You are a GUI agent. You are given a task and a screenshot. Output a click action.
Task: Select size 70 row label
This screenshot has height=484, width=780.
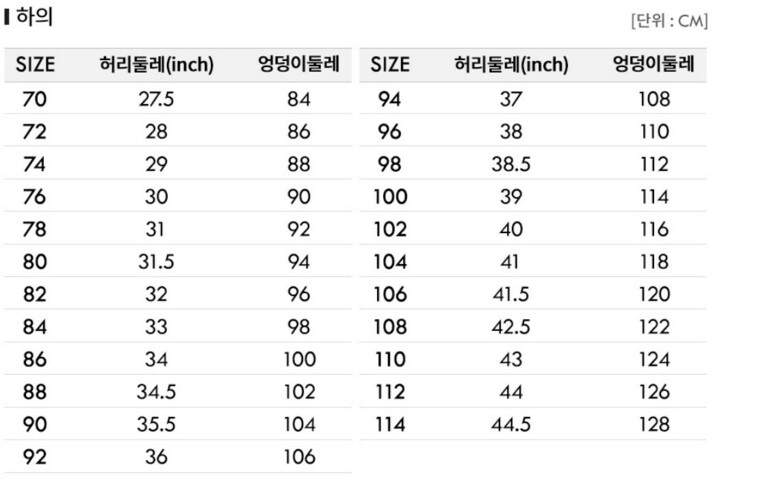35,99
